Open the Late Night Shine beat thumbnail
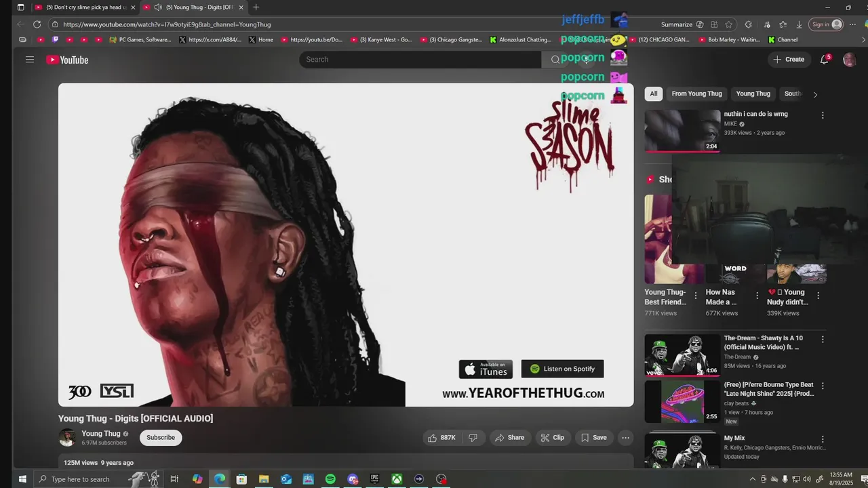The width and height of the screenshot is (868, 488). [x=682, y=402]
